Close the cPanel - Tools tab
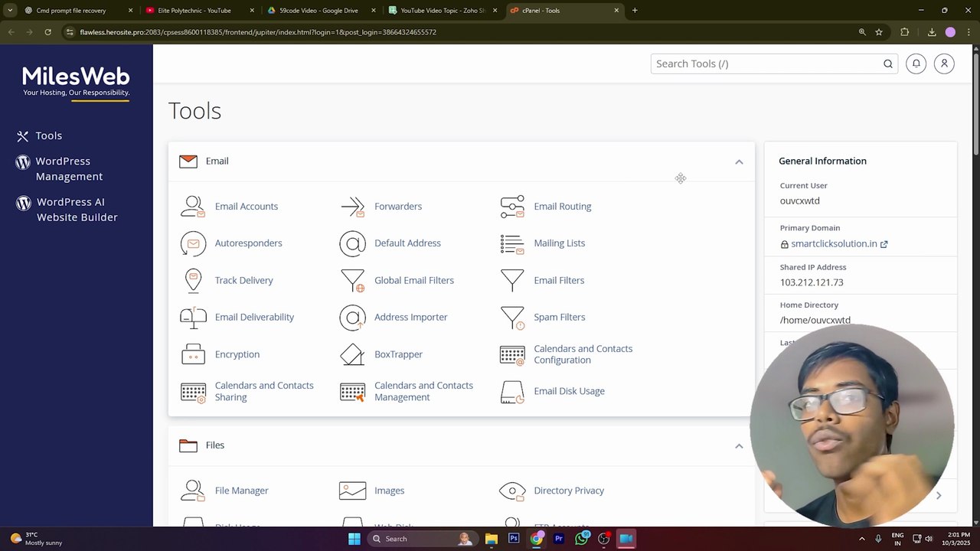This screenshot has width=980, height=551. point(616,11)
